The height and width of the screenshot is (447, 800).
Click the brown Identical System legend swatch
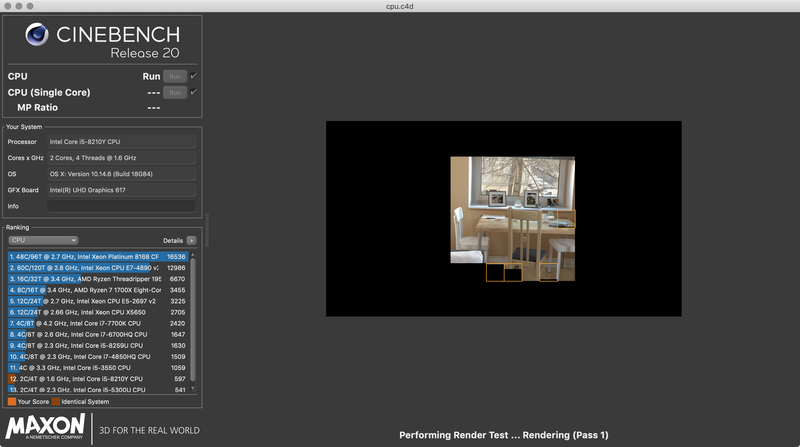point(56,402)
